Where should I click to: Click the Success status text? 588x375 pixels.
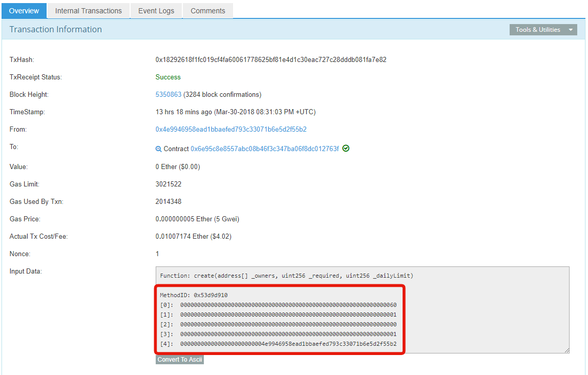coord(168,77)
